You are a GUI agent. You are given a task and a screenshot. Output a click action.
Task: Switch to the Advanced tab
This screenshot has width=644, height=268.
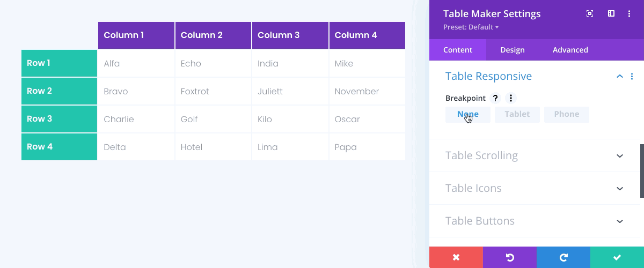[570, 50]
